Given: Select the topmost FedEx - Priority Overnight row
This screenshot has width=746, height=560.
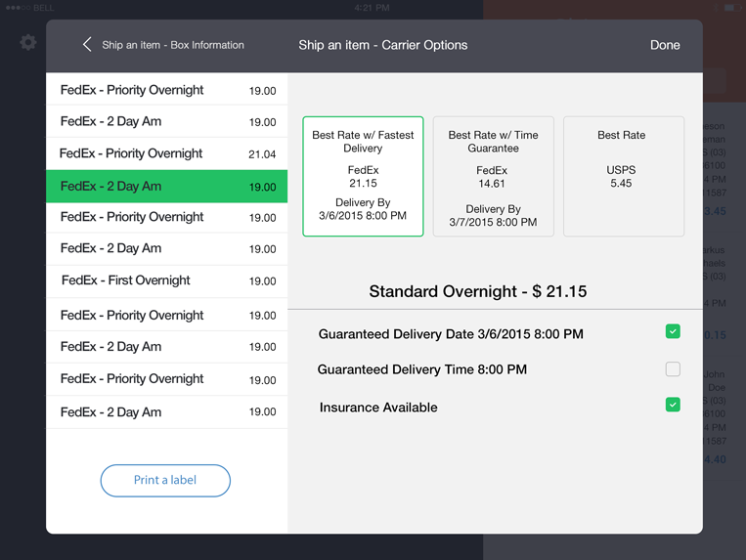Looking at the screenshot, I should tap(166, 90).
